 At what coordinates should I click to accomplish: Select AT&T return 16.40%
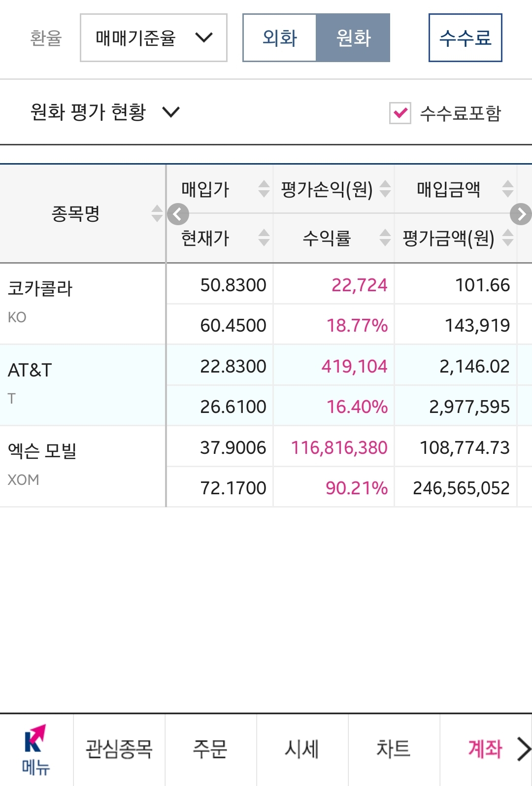pos(357,407)
